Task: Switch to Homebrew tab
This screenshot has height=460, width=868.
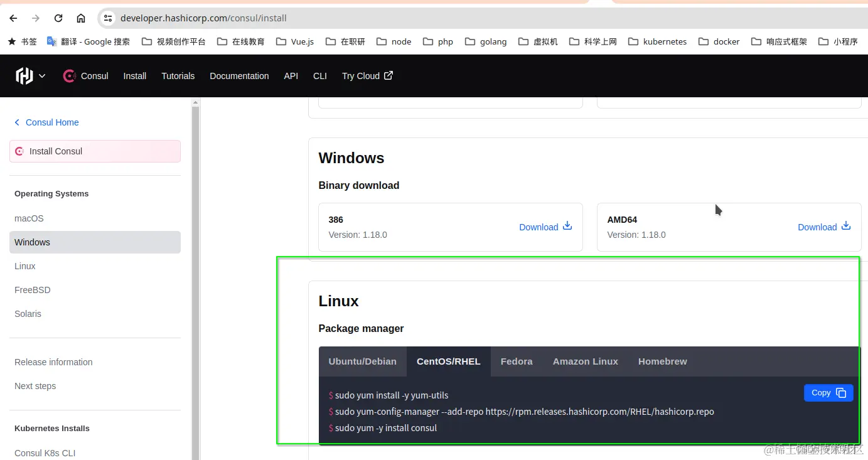Action: coord(663,361)
